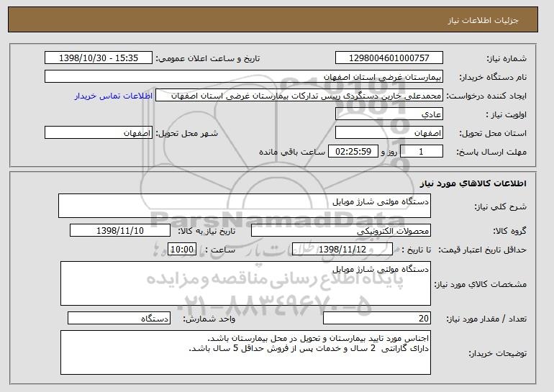Click the goods group field محصولات الکترونیکی

pos(341,231)
